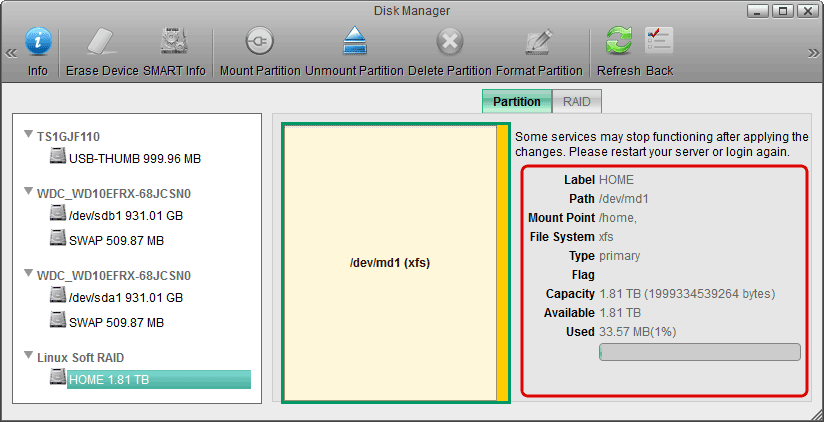Switch to the RAID tab

(x=576, y=101)
